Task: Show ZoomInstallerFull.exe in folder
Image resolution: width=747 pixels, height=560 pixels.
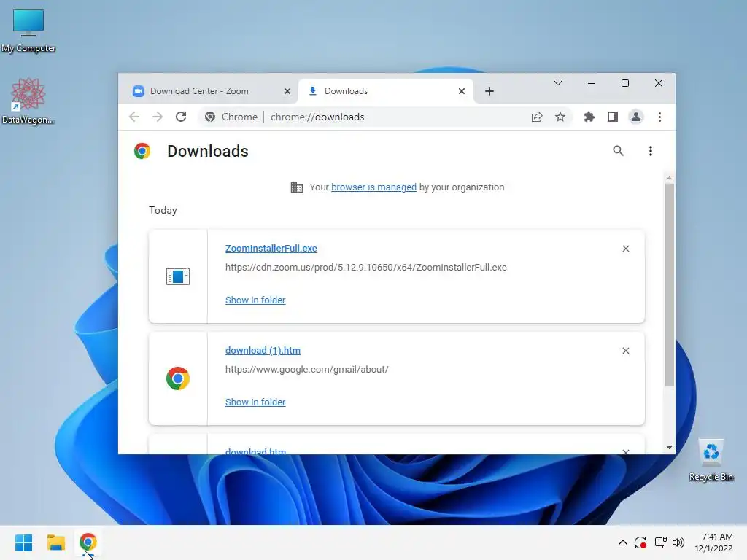Action: tap(255, 300)
